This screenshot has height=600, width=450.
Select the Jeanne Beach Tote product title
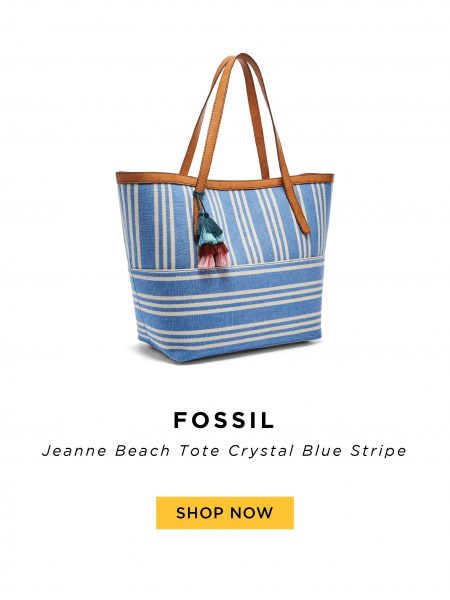(224, 451)
